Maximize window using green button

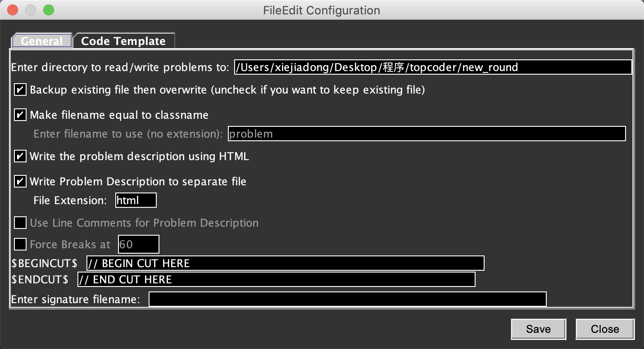[x=48, y=9]
